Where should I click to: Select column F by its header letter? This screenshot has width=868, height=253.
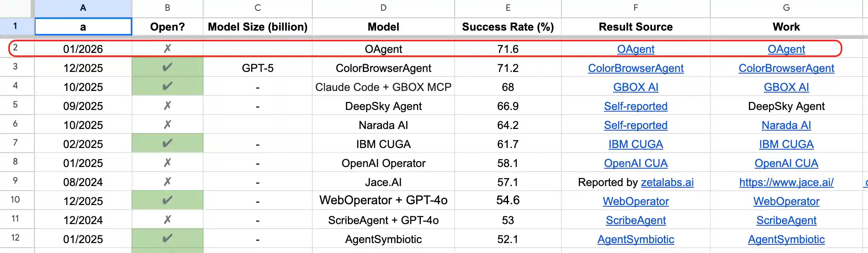tap(635, 8)
